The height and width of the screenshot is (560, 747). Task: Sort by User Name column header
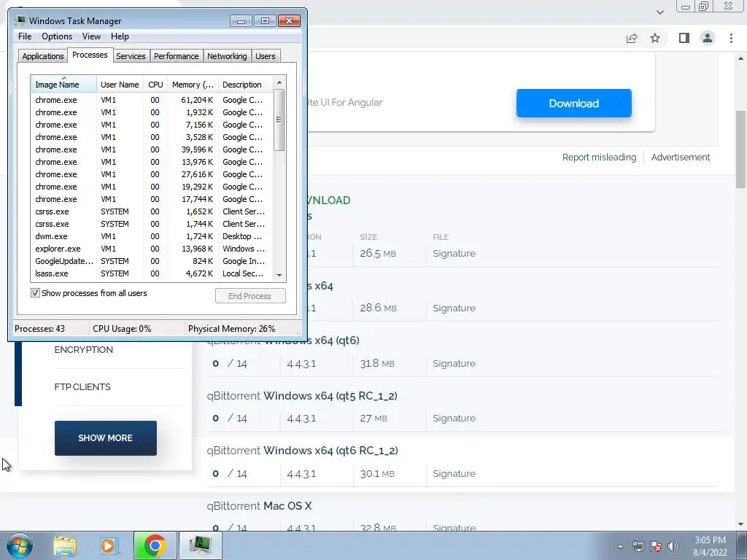click(120, 85)
